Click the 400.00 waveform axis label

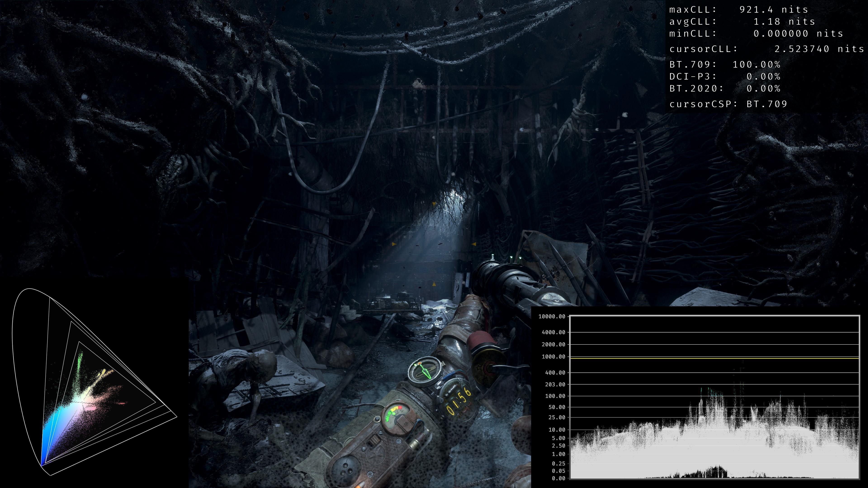(x=555, y=372)
